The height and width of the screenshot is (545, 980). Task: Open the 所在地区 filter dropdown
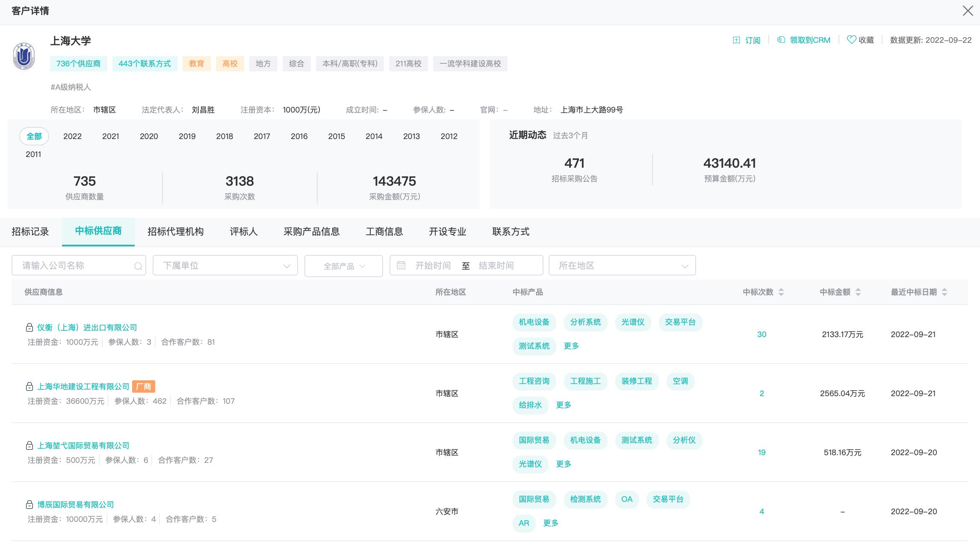coord(622,265)
